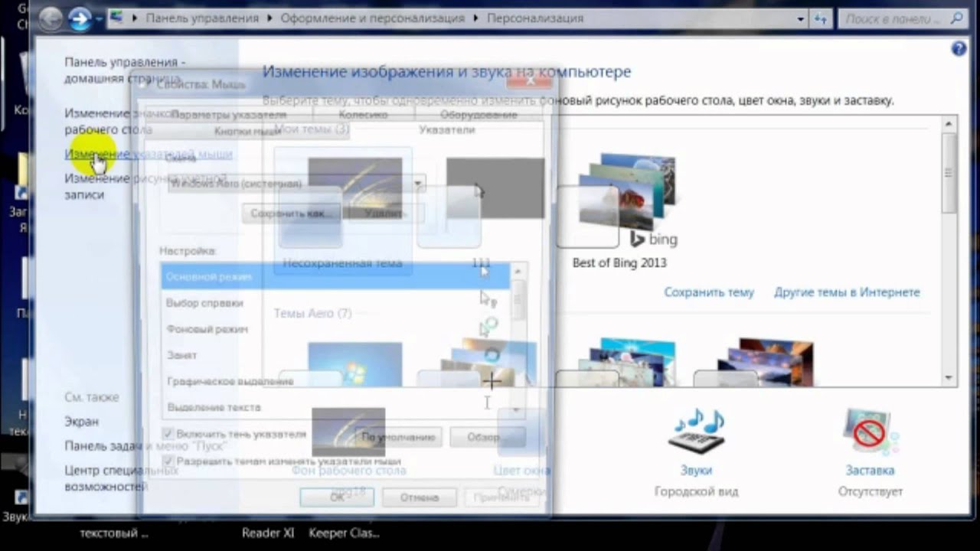Image resolution: width=980 pixels, height=551 pixels.
Task: Select the Несохраненная тема thumbnail
Action: click(342, 209)
